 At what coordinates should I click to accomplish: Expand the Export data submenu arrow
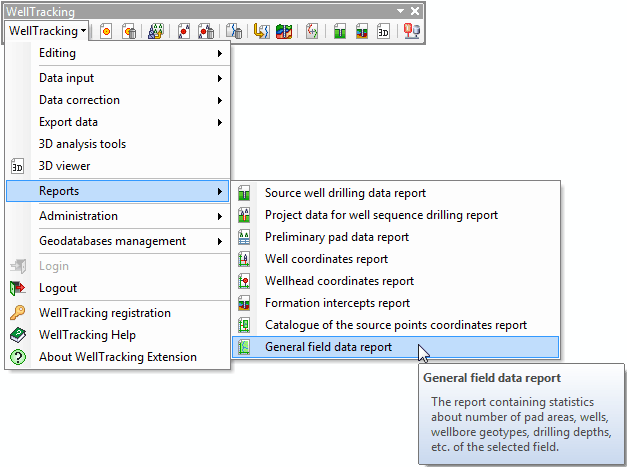pyautogui.click(x=220, y=122)
